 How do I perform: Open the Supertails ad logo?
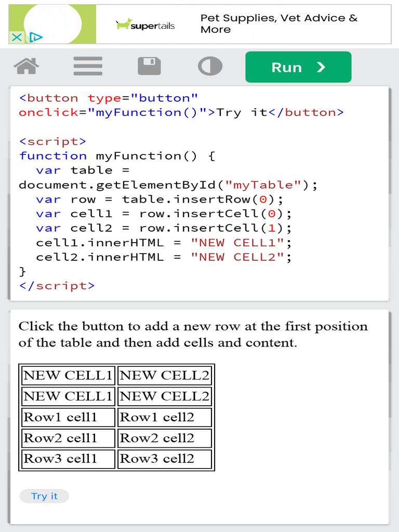pos(145,25)
